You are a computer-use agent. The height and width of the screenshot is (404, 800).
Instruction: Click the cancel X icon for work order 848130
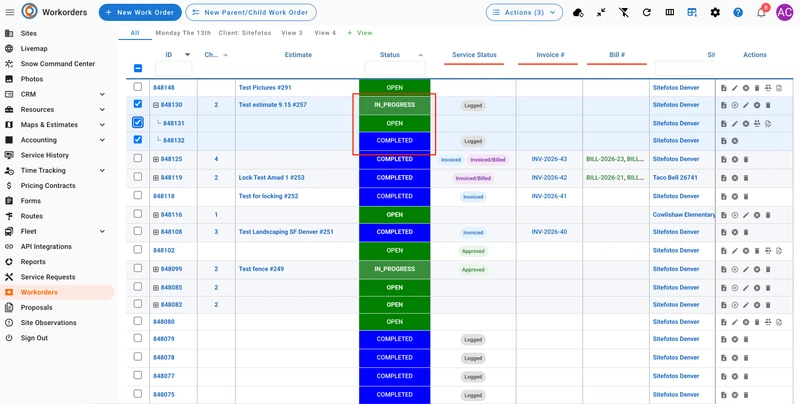click(x=757, y=106)
